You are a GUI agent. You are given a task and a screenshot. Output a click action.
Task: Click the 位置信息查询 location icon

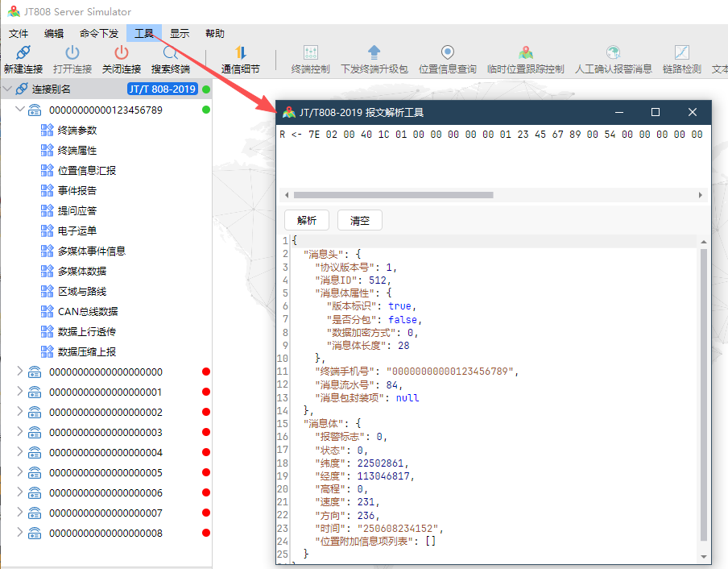(x=448, y=53)
